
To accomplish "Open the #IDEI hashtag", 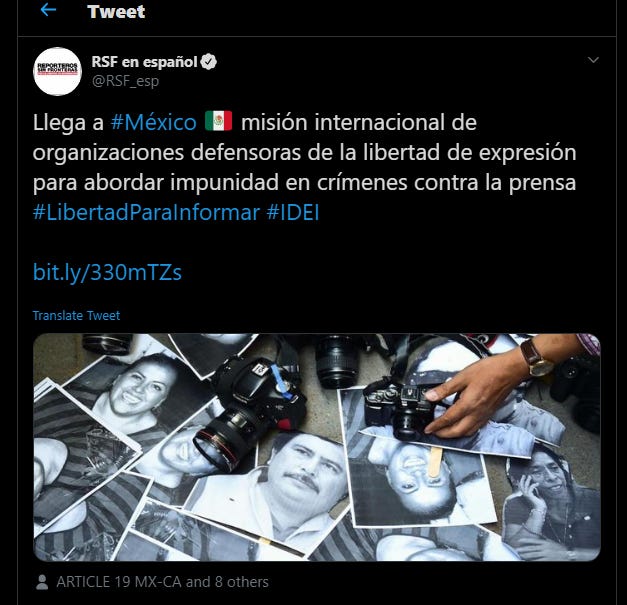I will tap(293, 212).
